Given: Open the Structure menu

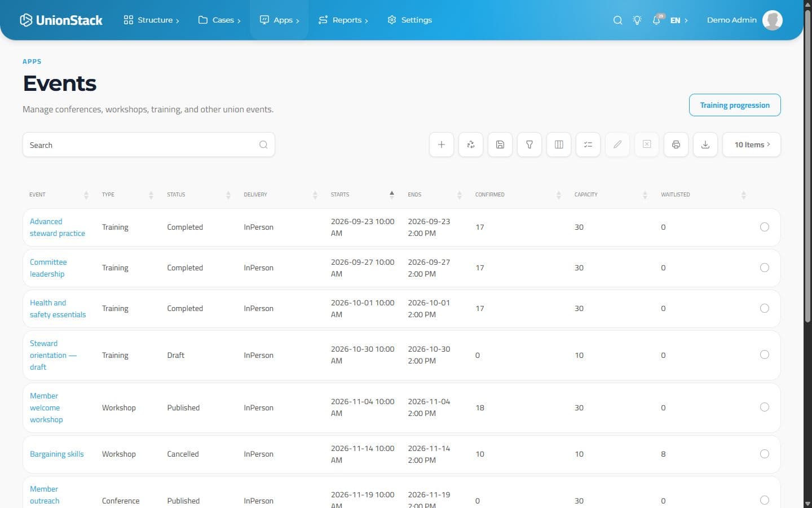Looking at the screenshot, I should click(x=151, y=20).
